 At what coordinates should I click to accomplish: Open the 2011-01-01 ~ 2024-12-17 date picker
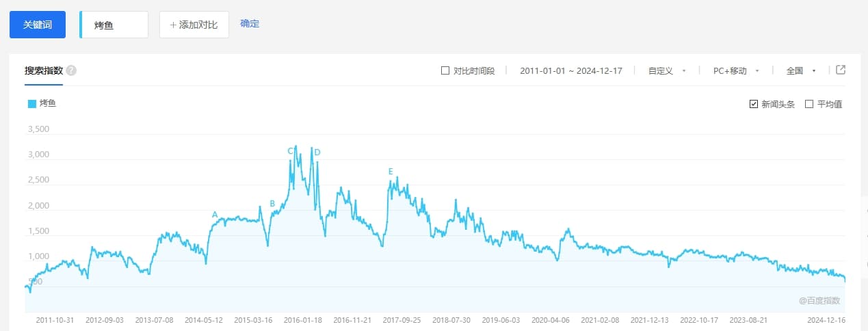(x=570, y=70)
